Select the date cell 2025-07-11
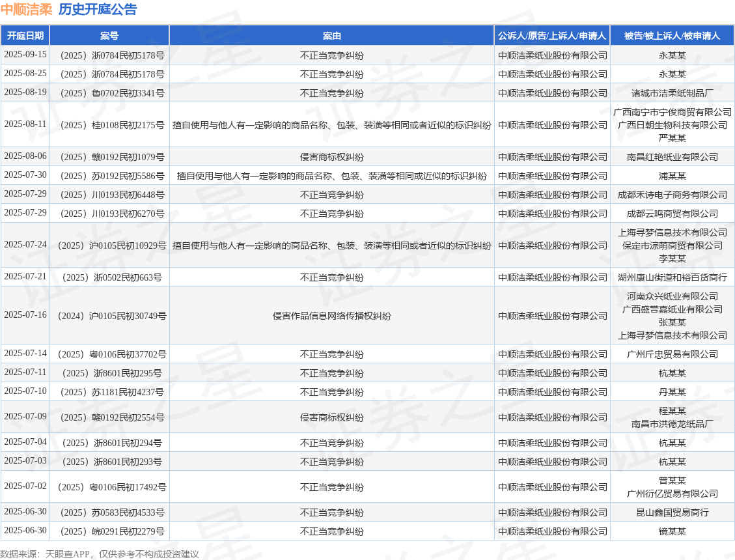Screen dimensions: 735x560 [x=25, y=372]
